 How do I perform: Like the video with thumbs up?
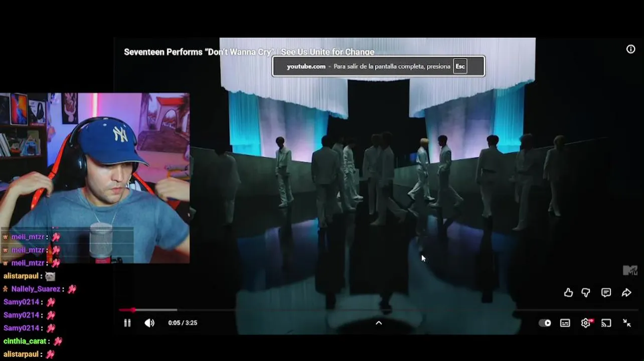pos(568,292)
